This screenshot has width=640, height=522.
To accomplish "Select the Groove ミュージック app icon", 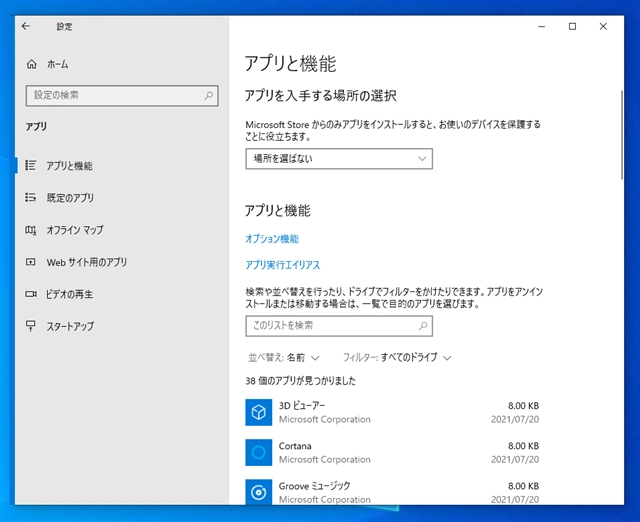I will coord(258,492).
